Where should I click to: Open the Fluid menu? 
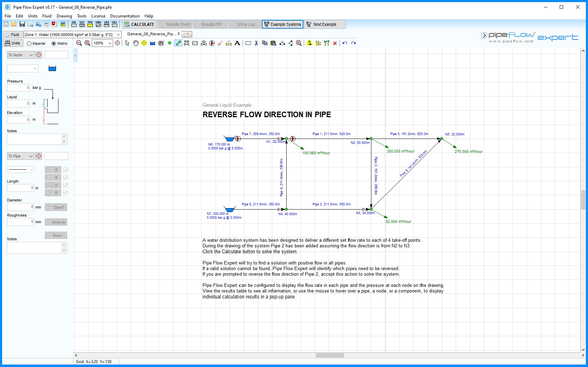pos(47,16)
